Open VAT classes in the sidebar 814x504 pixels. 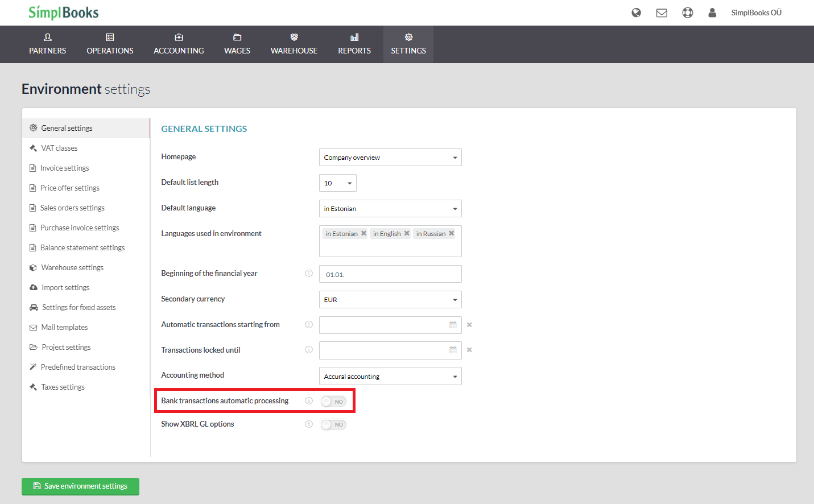point(59,147)
